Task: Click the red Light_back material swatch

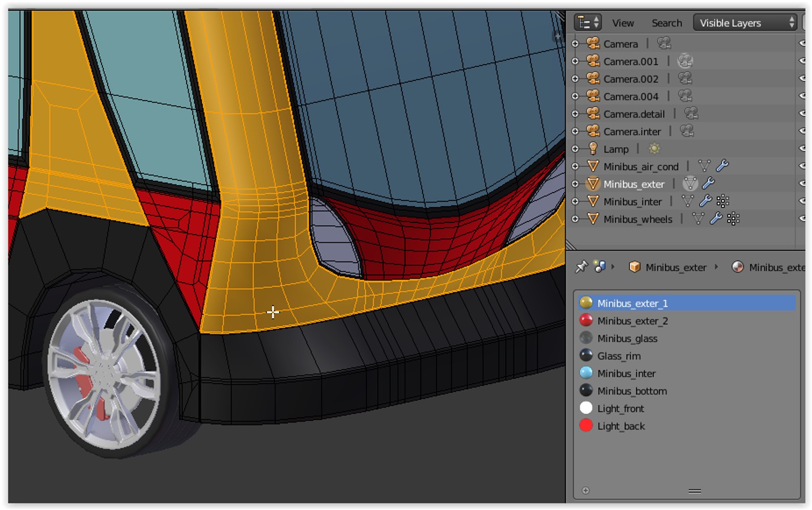Action: (x=586, y=425)
